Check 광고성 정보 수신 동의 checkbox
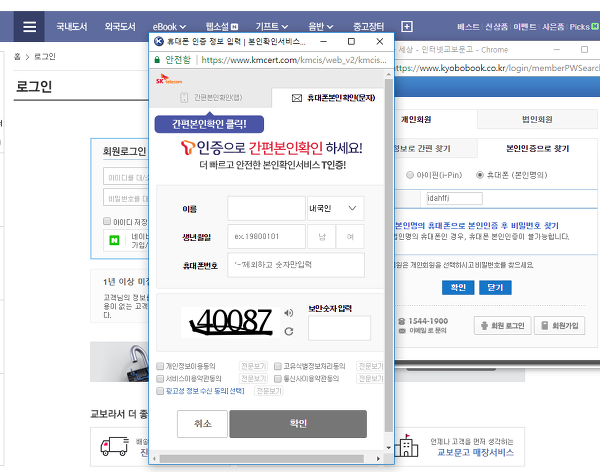 coord(160,391)
